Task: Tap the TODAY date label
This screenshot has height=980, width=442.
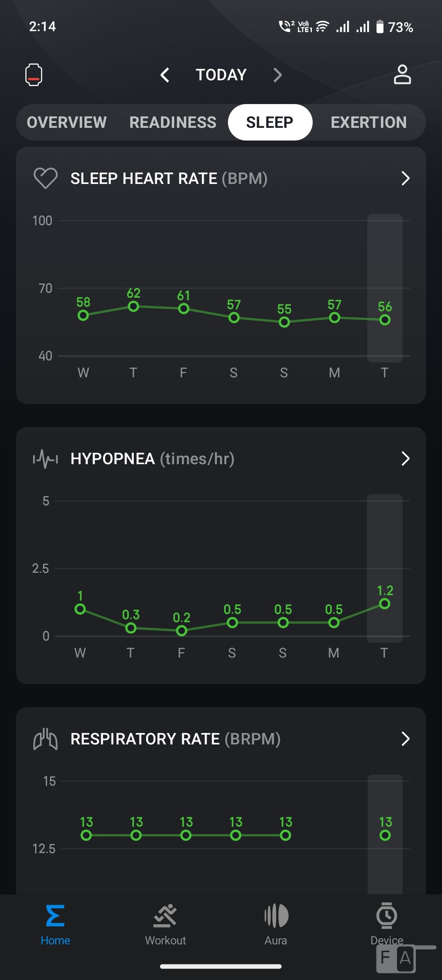Action: pyautogui.click(x=221, y=75)
